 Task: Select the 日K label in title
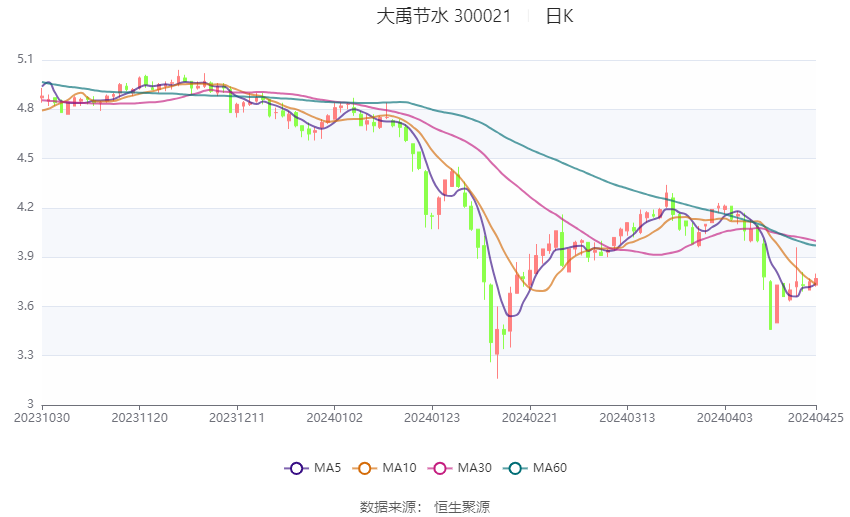[559, 16]
